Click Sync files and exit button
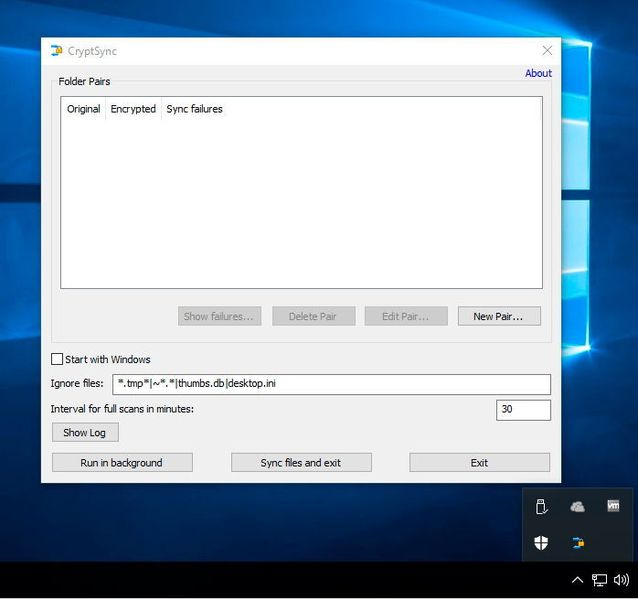Image resolution: width=638 pixels, height=600 pixels. click(301, 463)
